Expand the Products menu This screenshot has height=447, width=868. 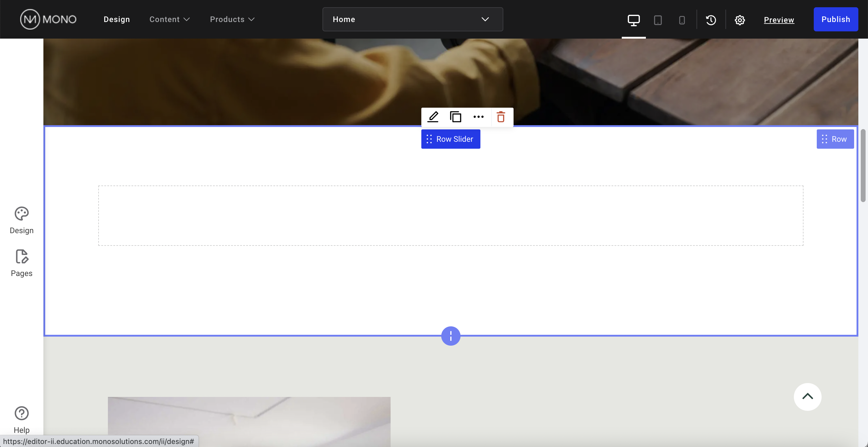coord(232,19)
